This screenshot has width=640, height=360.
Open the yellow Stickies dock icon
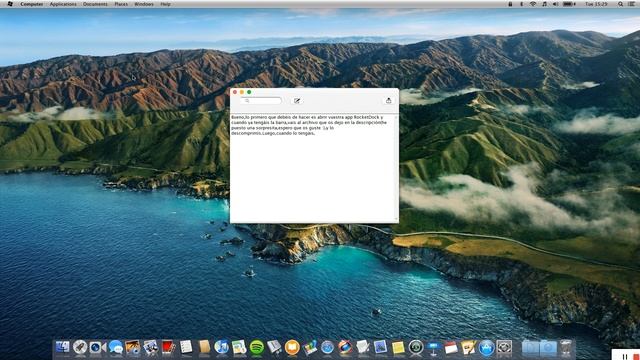[398, 347]
